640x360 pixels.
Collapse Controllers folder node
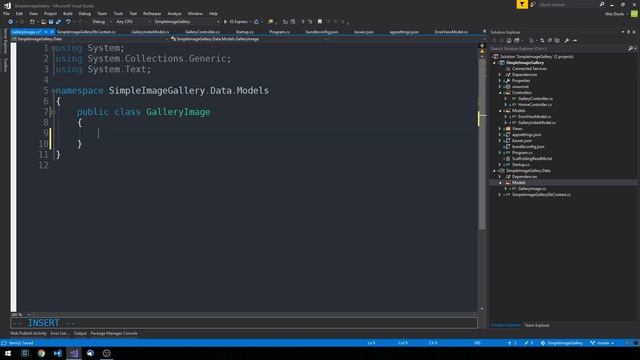500,93
